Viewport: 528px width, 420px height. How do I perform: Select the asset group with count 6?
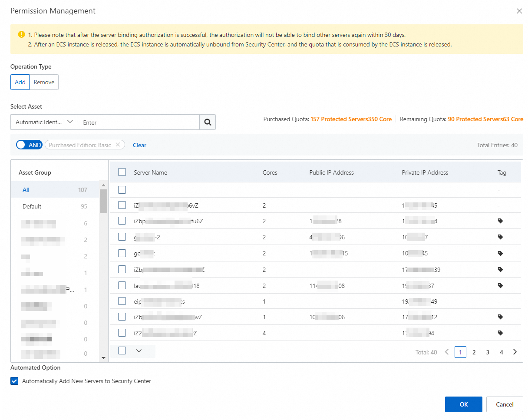pyautogui.click(x=55, y=223)
